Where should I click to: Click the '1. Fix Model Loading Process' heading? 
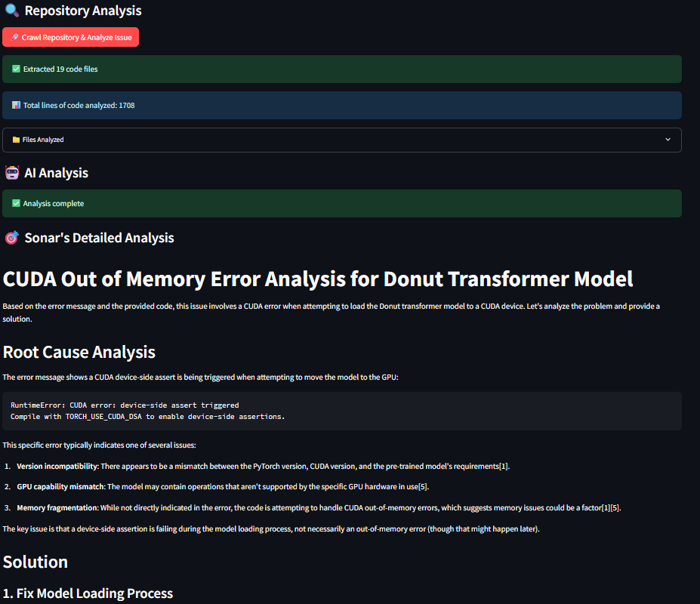[88, 593]
